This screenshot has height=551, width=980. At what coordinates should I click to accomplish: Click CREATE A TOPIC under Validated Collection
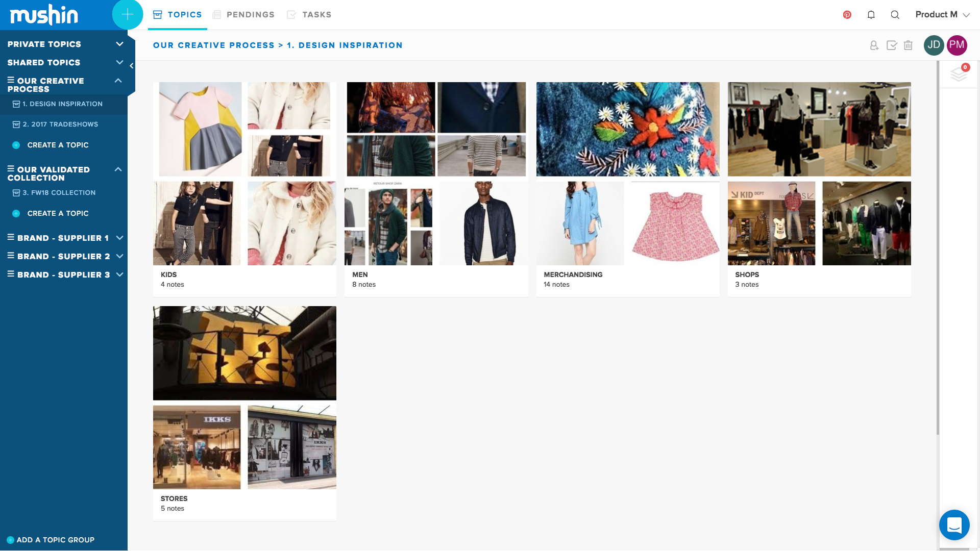[58, 213]
